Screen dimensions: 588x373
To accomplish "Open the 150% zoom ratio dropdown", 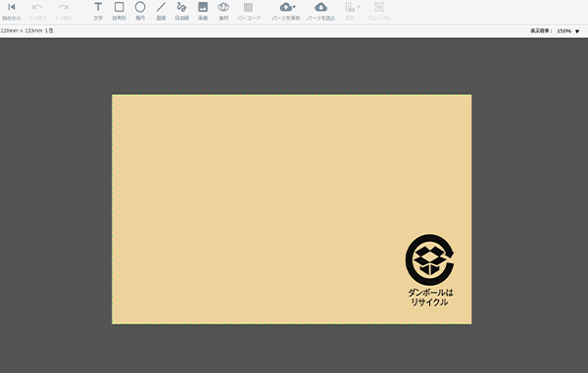I will (x=568, y=31).
